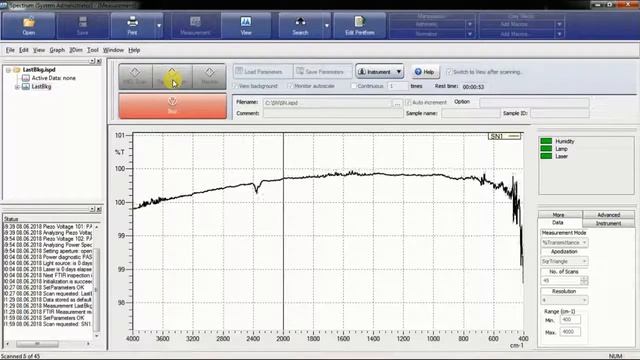Screen dimensions: 640x360
Task: Click the Humidity green status indicator
Action: click(x=546, y=141)
